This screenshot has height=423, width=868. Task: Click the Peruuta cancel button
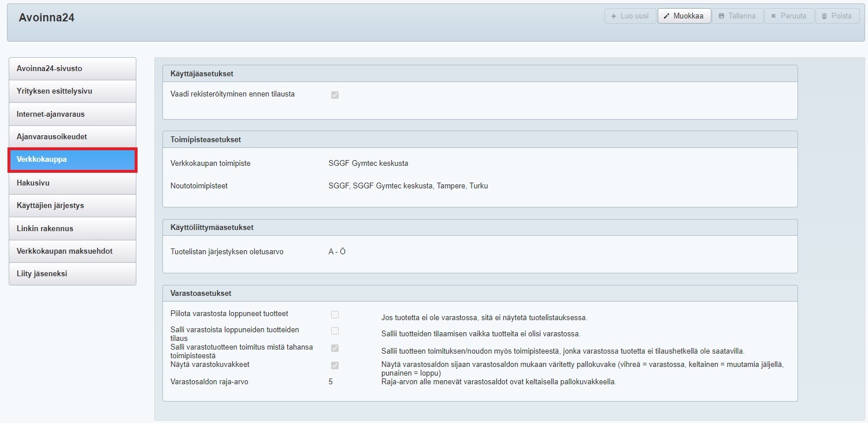tap(789, 16)
